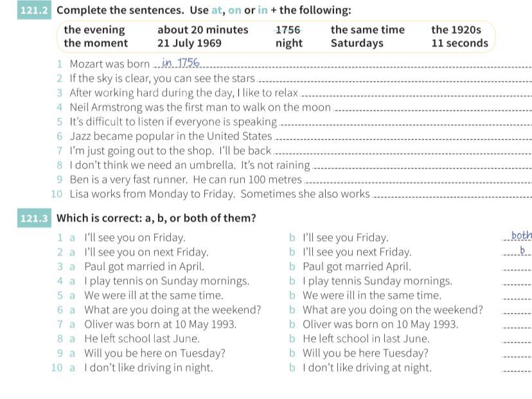The image size is (532, 399).
Task: Select '11 seconds' in the word box
Action: click(x=459, y=44)
